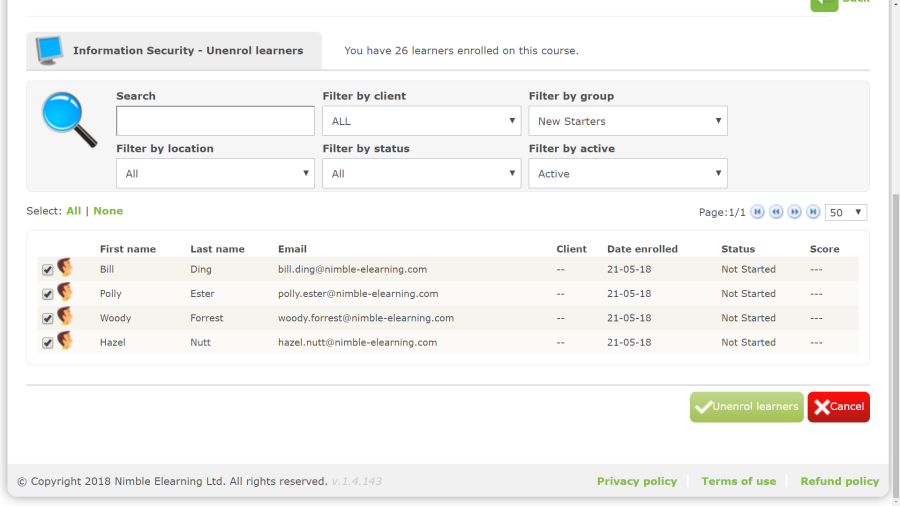900x506 pixels.
Task: Expand the Filter by group dropdown
Action: click(x=627, y=121)
